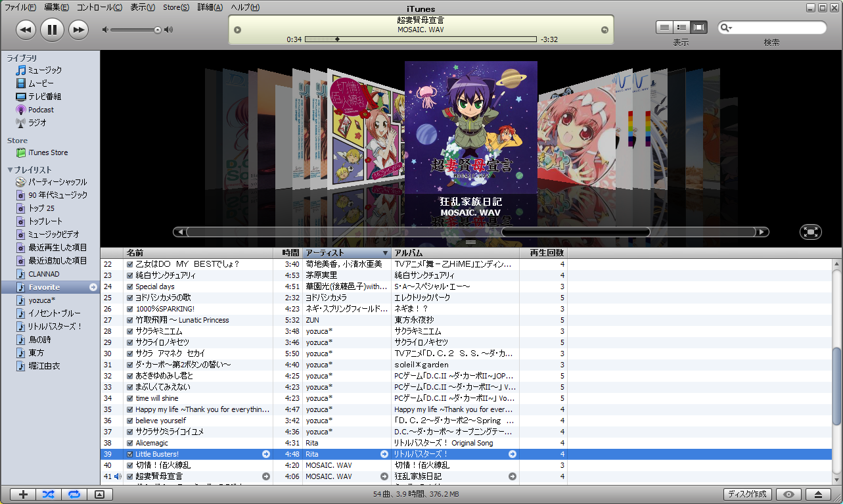Screen dimensions: 843x504
Task: Click the song progress bar
Action: pyautogui.click(x=421, y=39)
